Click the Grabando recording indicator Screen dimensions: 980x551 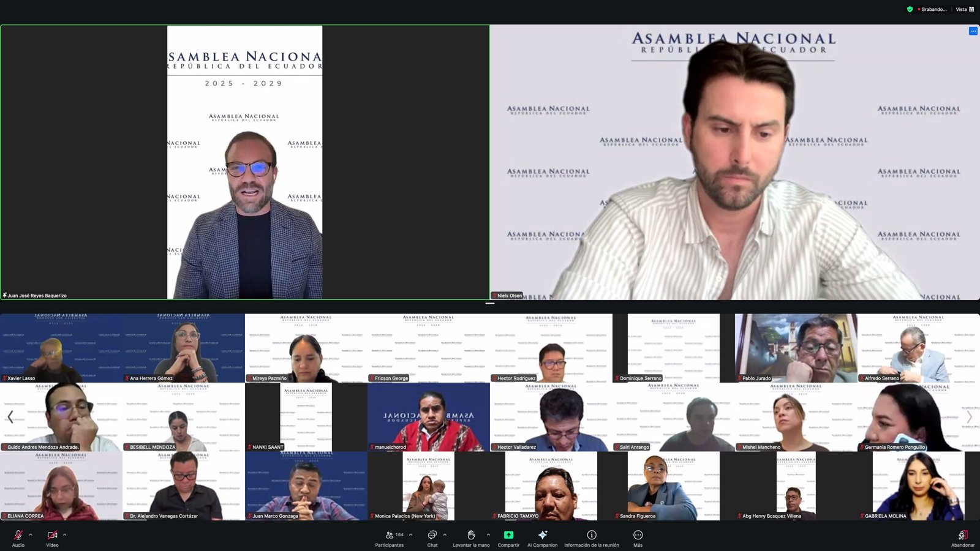[932, 9]
